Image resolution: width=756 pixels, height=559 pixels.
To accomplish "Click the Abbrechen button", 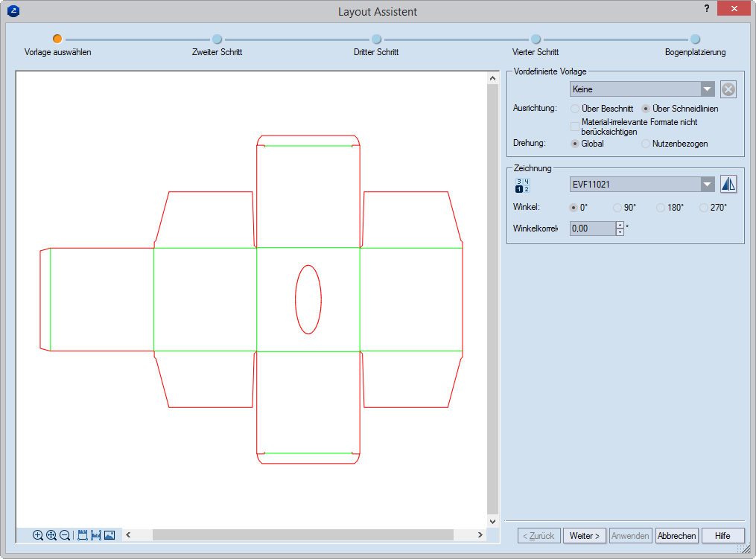I will tap(676, 536).
